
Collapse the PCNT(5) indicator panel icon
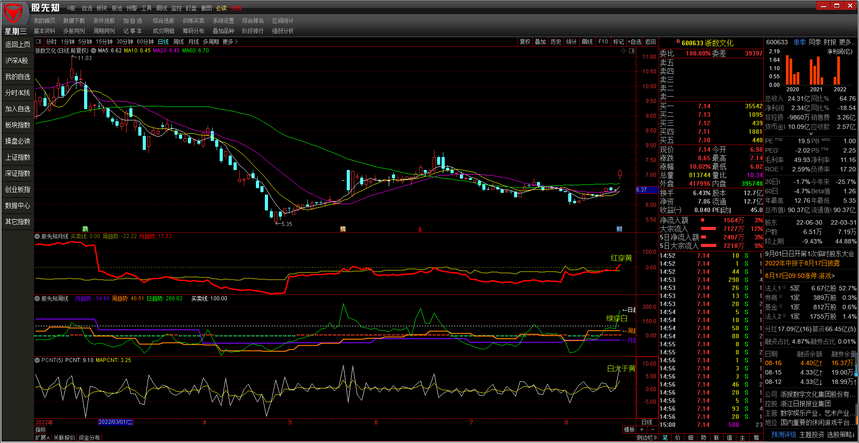click(38, 360)
